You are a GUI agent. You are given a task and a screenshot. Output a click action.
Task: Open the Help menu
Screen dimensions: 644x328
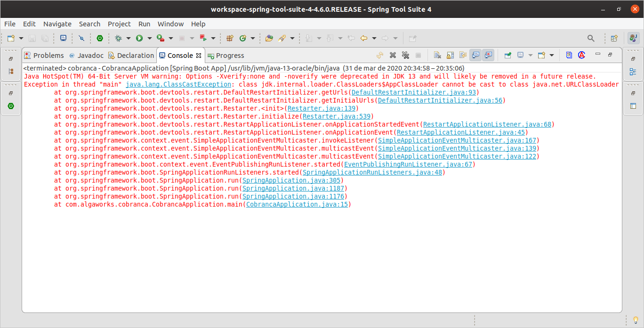[x=198, y=24]
